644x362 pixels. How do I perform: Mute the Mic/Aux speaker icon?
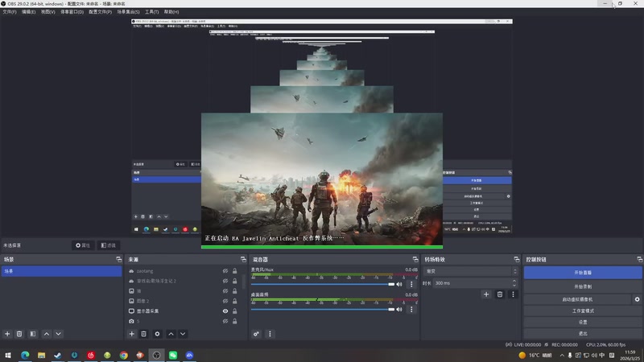(398, 284)
